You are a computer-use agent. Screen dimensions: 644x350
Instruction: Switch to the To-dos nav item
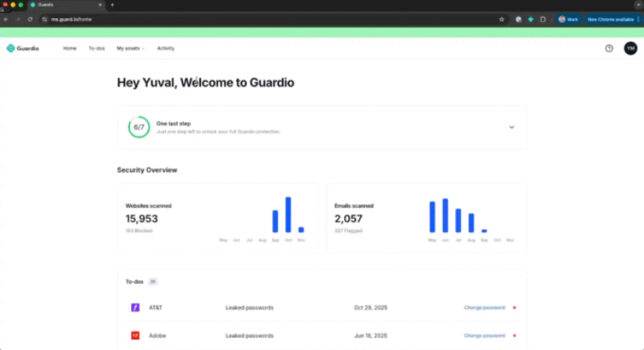pos(96,48)
